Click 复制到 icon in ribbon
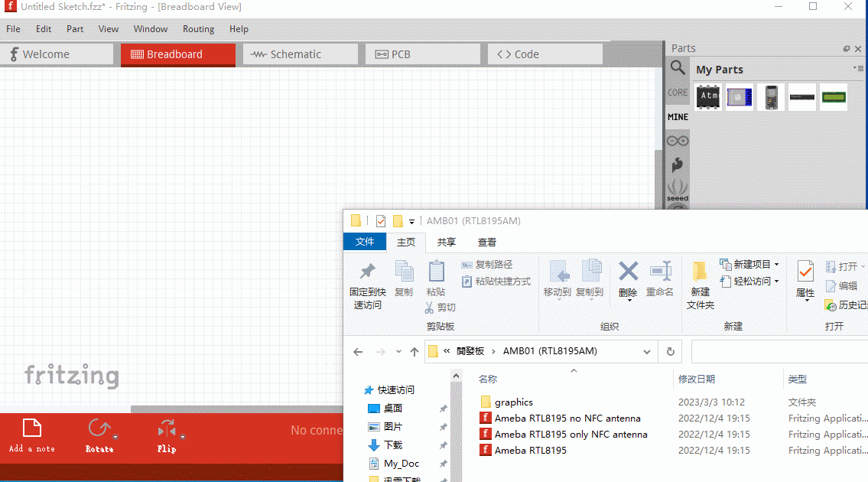This screenshot has height=482, width=868. tap(590, 272)
